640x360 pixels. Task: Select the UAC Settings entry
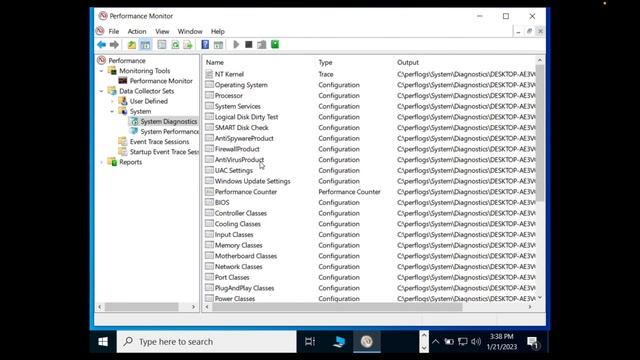click(233, 170)
